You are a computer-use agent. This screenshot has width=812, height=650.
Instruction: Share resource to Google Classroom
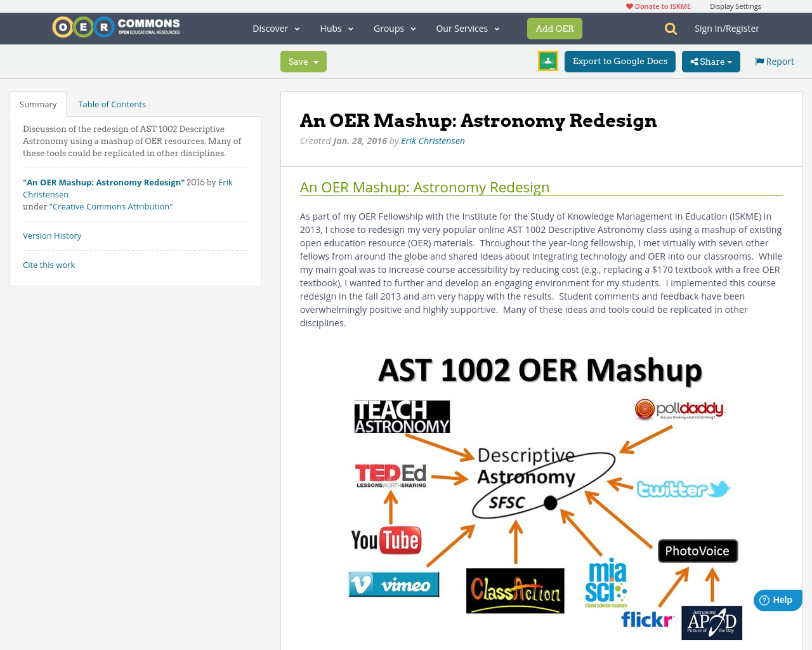click(x=547, y=60)
